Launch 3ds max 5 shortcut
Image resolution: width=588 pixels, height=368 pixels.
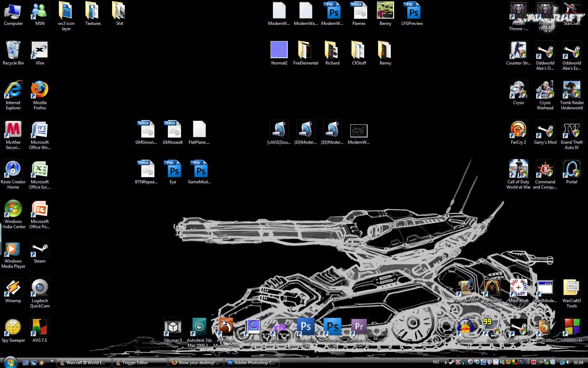[173, 330]
